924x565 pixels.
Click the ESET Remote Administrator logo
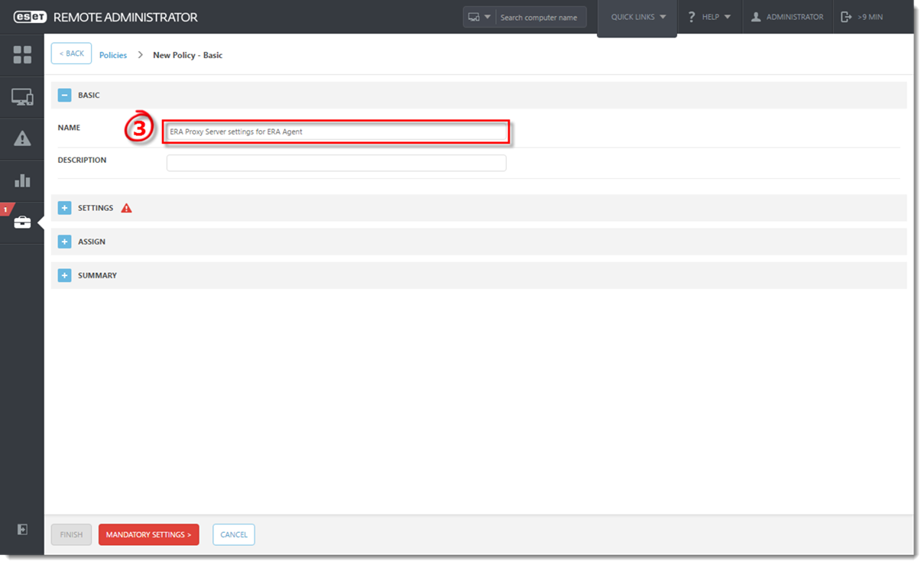[105, 17]
